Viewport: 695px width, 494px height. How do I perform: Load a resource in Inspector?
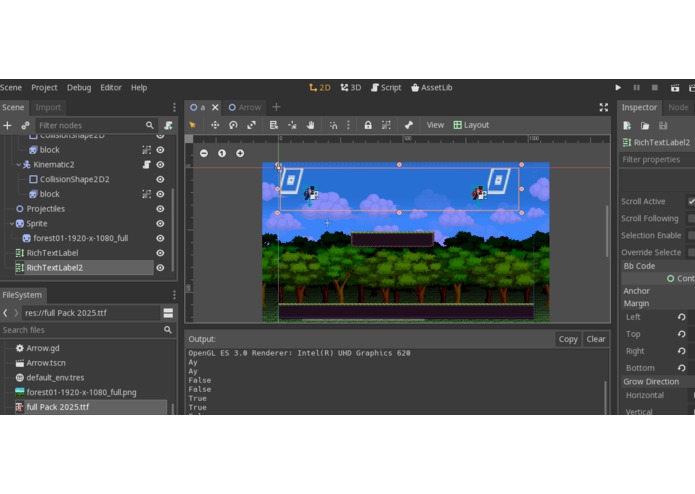(645, 126)
